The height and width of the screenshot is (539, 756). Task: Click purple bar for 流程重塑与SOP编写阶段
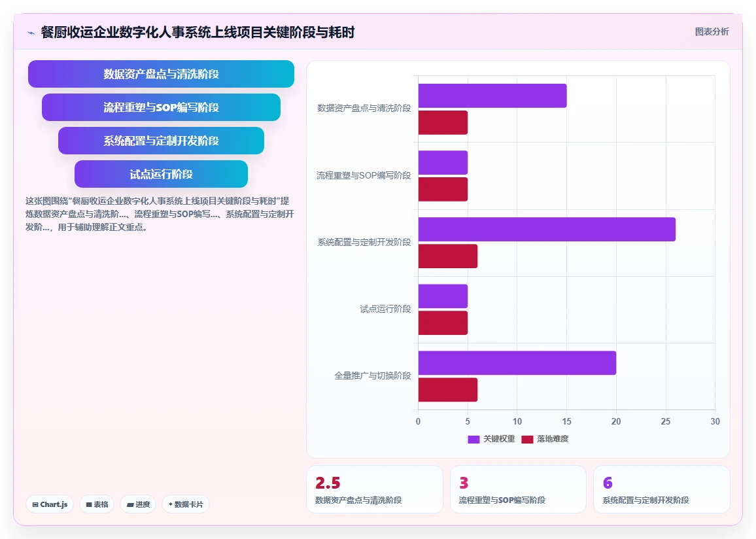443,162
